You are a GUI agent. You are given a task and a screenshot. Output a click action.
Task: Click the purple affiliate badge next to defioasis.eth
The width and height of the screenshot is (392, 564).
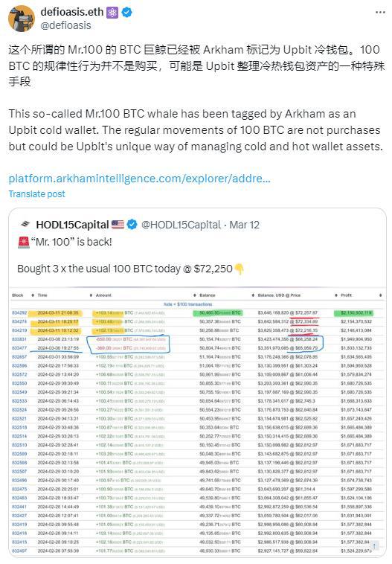tap(112, 12)
